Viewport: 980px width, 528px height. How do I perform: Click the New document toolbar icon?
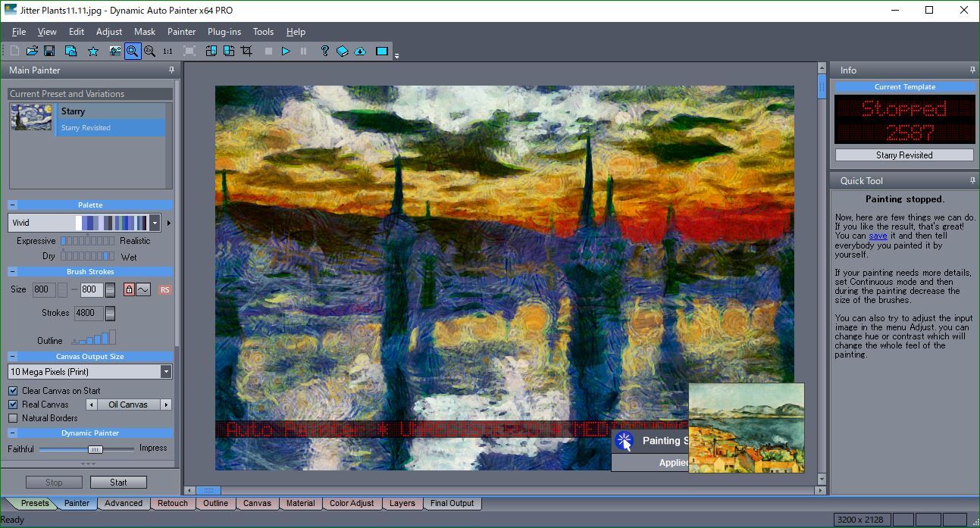(x=15, y=51)
